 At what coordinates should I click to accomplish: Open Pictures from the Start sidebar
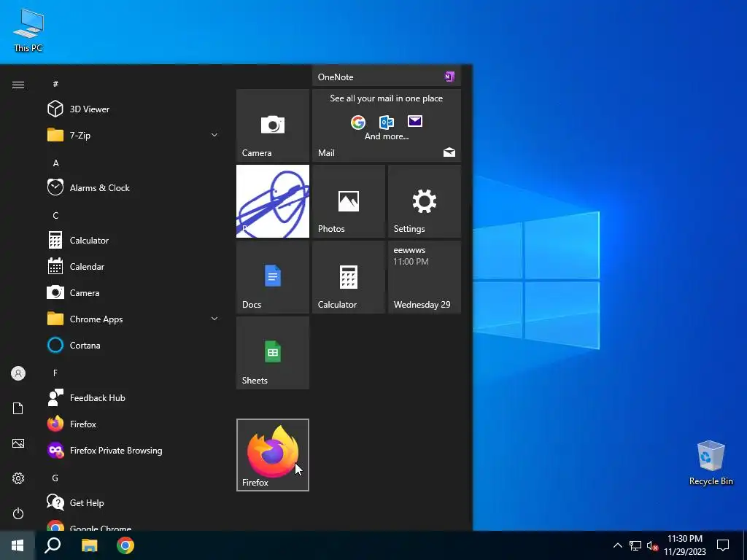click(x=18, y=443)
